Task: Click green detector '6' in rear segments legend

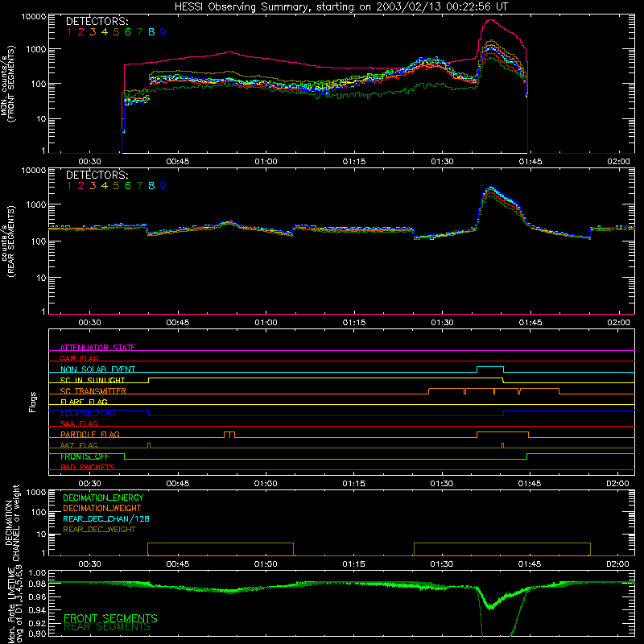Action: [x=128, y=186]
